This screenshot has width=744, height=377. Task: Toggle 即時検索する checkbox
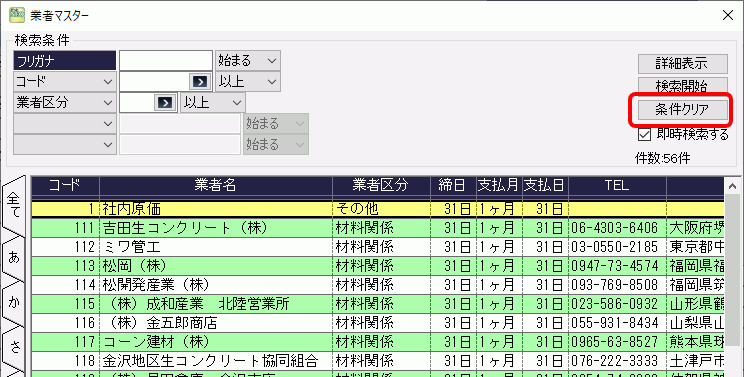click(644, 135)
